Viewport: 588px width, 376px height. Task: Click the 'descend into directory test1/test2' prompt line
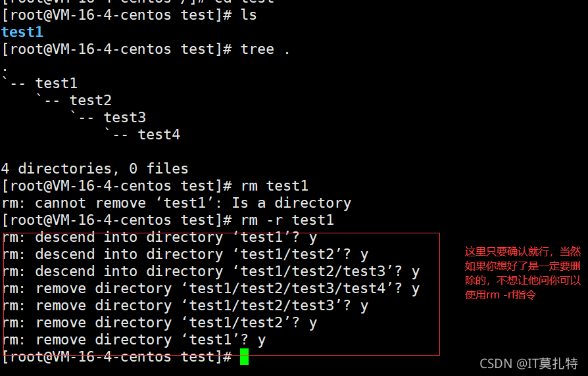click(185, 254)
